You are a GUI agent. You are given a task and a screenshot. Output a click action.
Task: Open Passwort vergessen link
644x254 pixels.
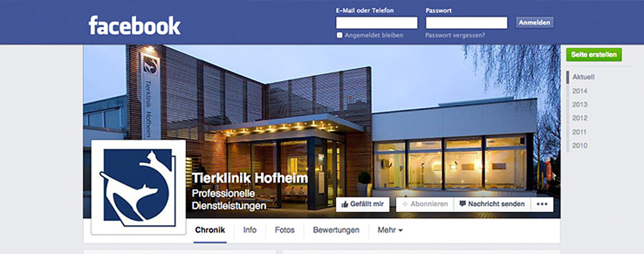click(455, 35)
